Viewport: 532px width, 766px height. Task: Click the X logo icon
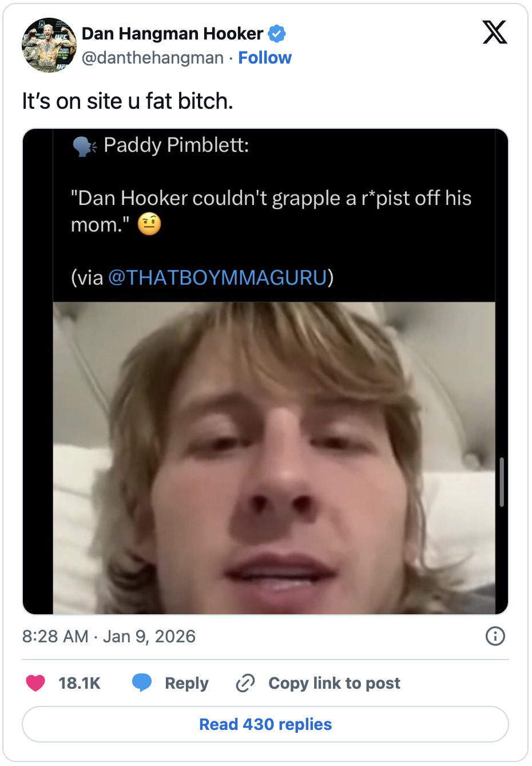[x=495, y=32]
